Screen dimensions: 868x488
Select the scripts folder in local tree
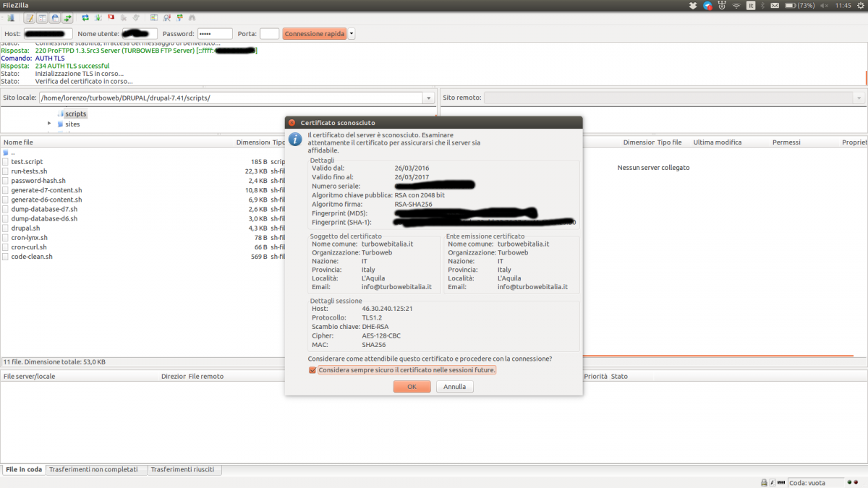click(75, 114)
